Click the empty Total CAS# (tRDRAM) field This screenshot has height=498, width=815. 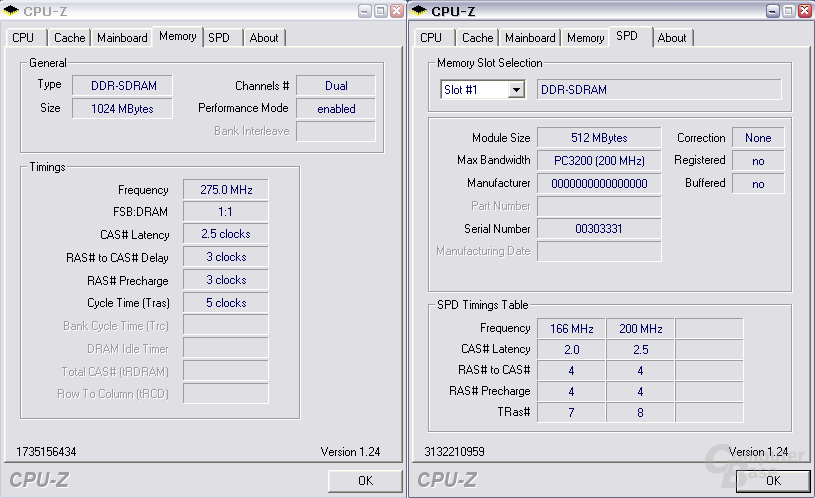pos(226,371)
